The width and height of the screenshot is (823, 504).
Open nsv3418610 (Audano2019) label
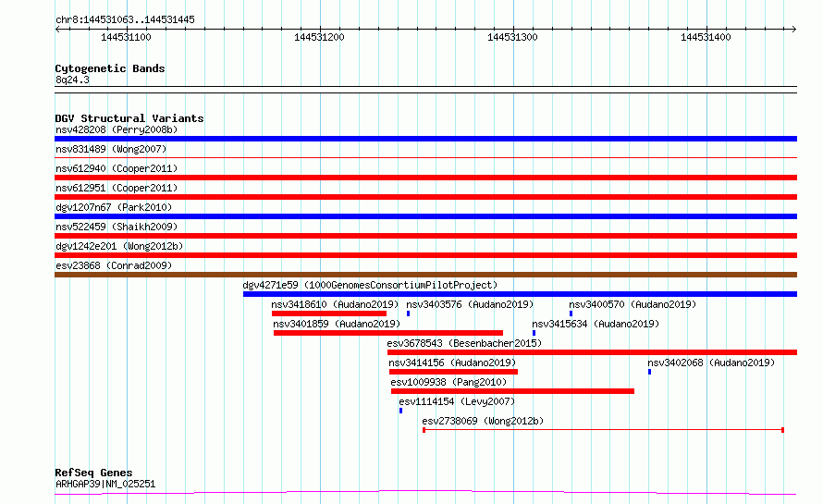(x=335, y=304)
